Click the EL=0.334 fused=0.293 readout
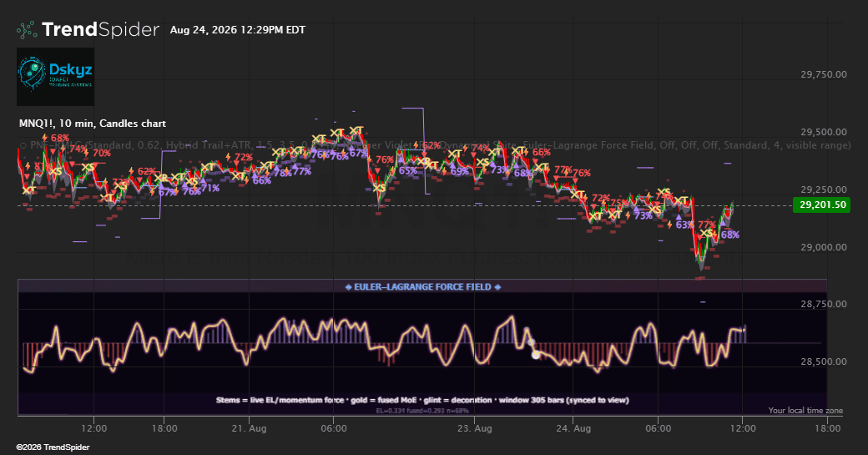Screen dimensions: 868x455 click(x=422, y=411)
